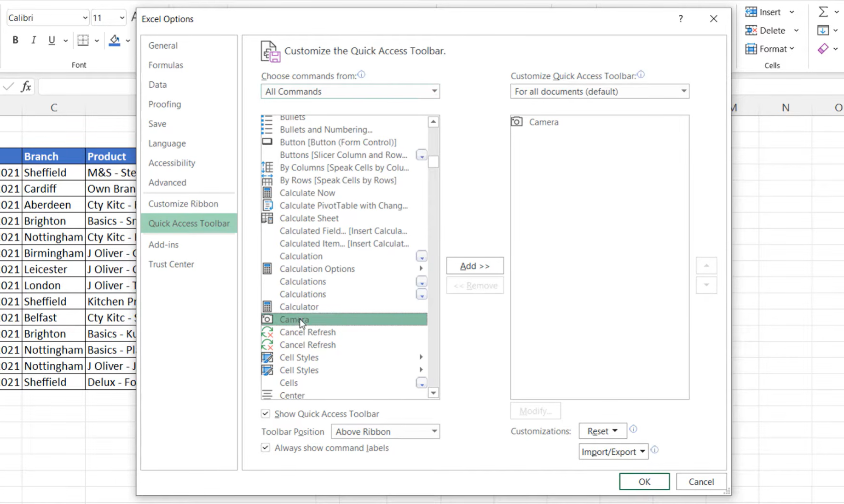Image resolution: width=844 pixels, height=504 pixels.
Task: Click the Delete cells icon
Action: coord(751,30)
